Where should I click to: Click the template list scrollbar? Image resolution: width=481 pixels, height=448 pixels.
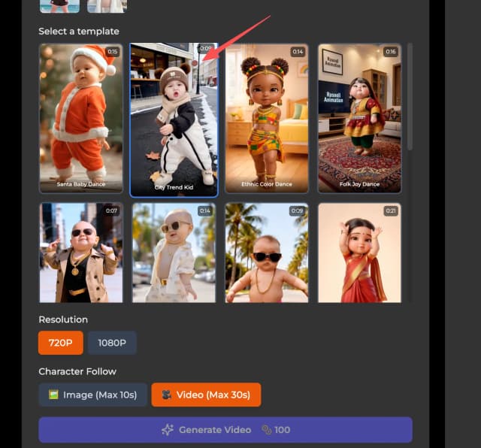[x=410, y=97]
